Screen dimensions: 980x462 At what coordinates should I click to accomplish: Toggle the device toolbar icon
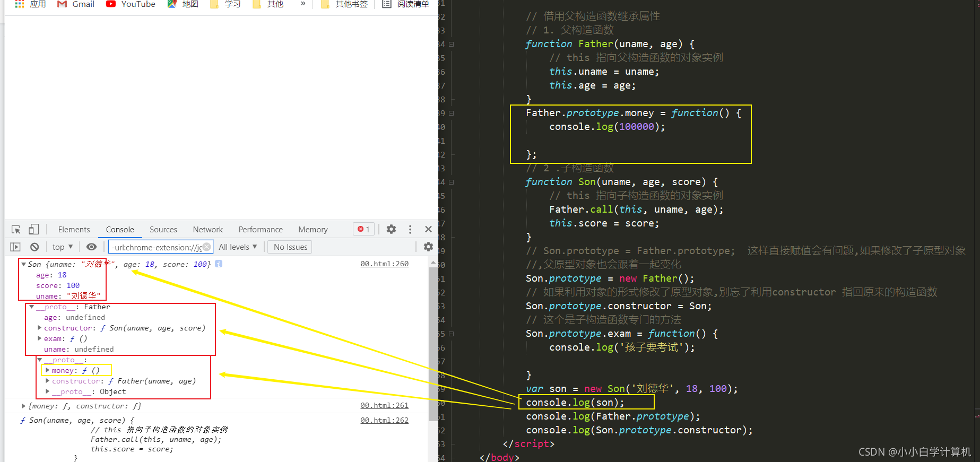point(33,229)
